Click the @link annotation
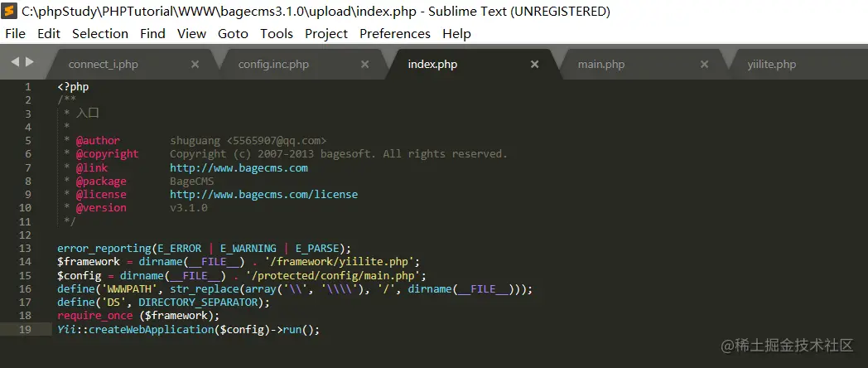The width and height of the screenshot is (868, 368). (92, 168)
